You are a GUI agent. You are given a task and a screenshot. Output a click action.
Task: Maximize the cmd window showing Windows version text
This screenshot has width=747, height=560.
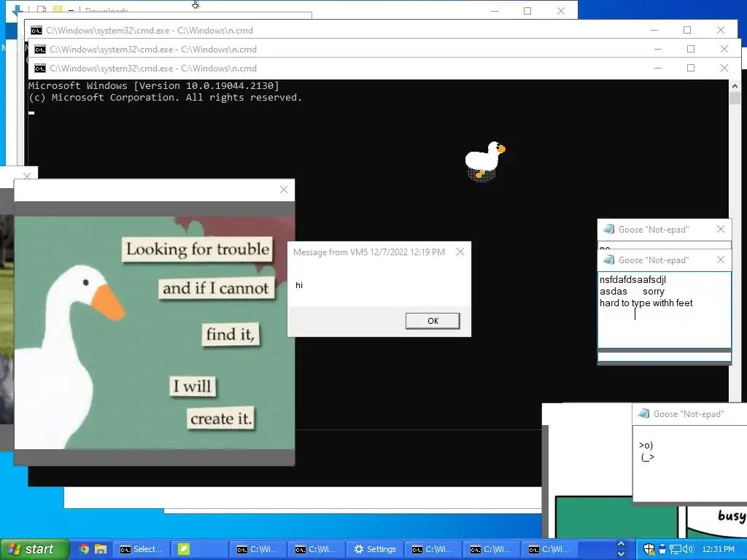(x=691, y=68)
